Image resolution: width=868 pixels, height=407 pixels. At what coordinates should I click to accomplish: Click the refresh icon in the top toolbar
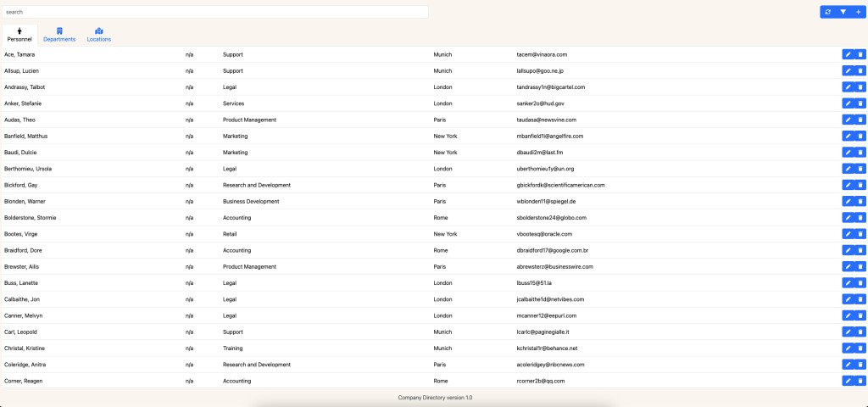tap(828, 12)
